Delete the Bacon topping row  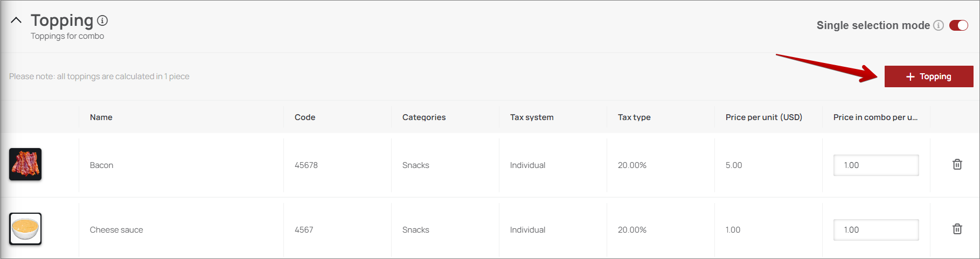pos(957,164)
